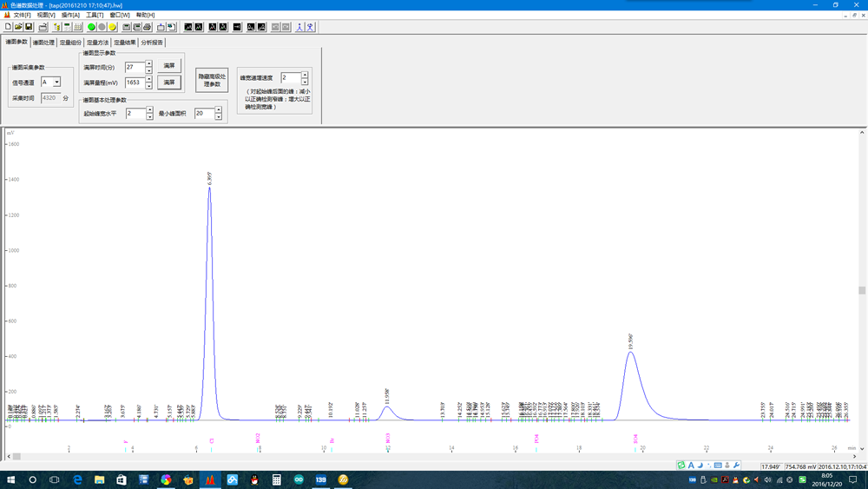Viewport: 868px width, 489px height.
Task: Click the lone black icon after the peak icons
Action: [x=238, y=27]
